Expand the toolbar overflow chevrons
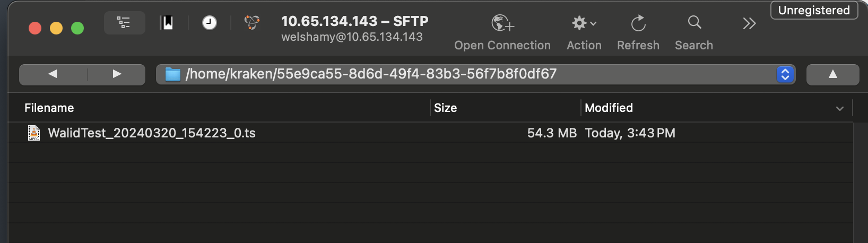The height and width of the screenshot is (243, 868). point(749,23)
